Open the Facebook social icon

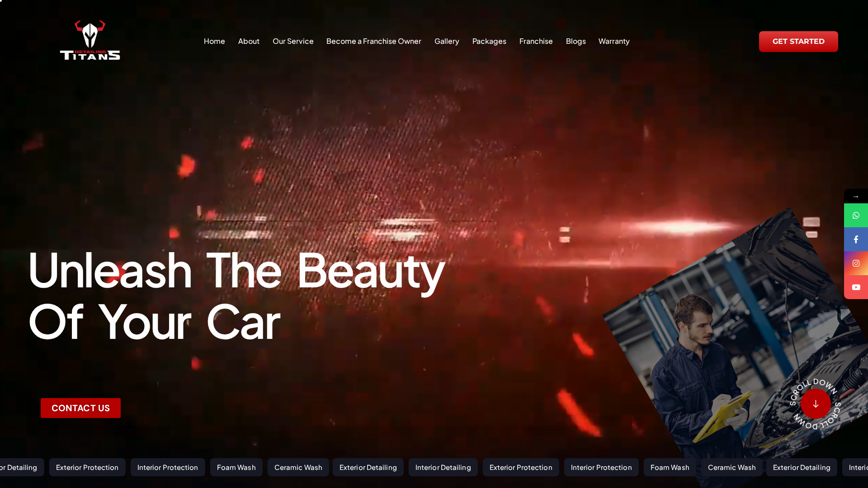856,239
